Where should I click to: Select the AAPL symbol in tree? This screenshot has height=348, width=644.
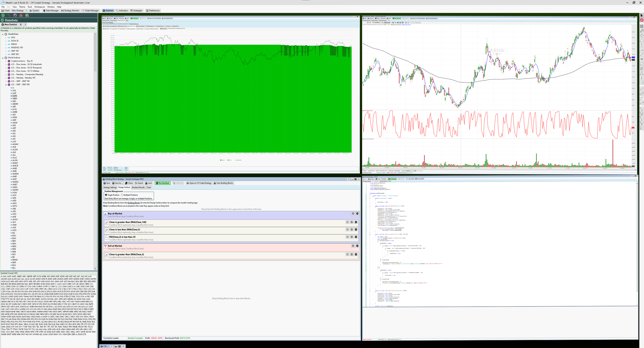pos(15,96)
